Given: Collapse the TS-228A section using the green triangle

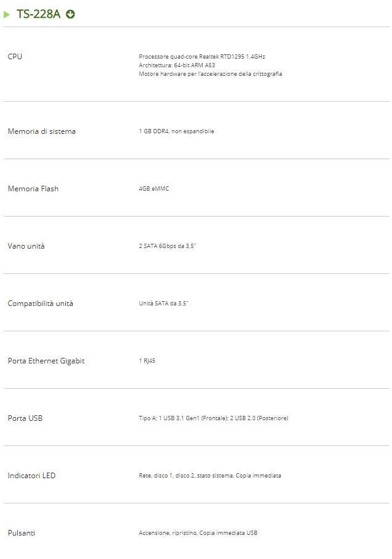Looking at the screenshot, I should coord(7,14).
